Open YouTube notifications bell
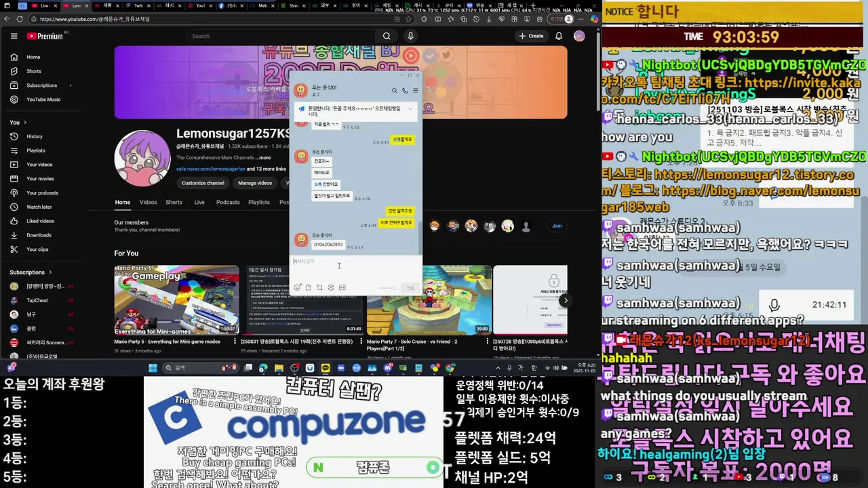Image resolution: width=868 pixels, height=488 pixels. (x=559, y=36)
